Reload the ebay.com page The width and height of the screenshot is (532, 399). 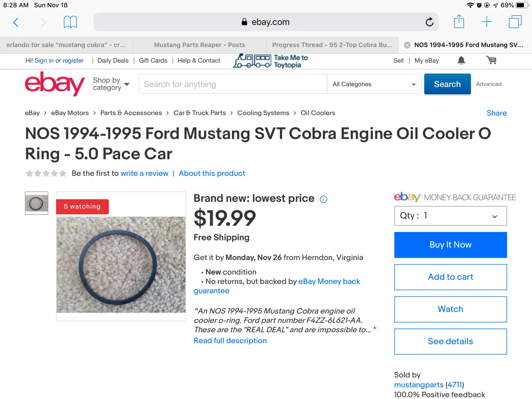tap(430, 22)
